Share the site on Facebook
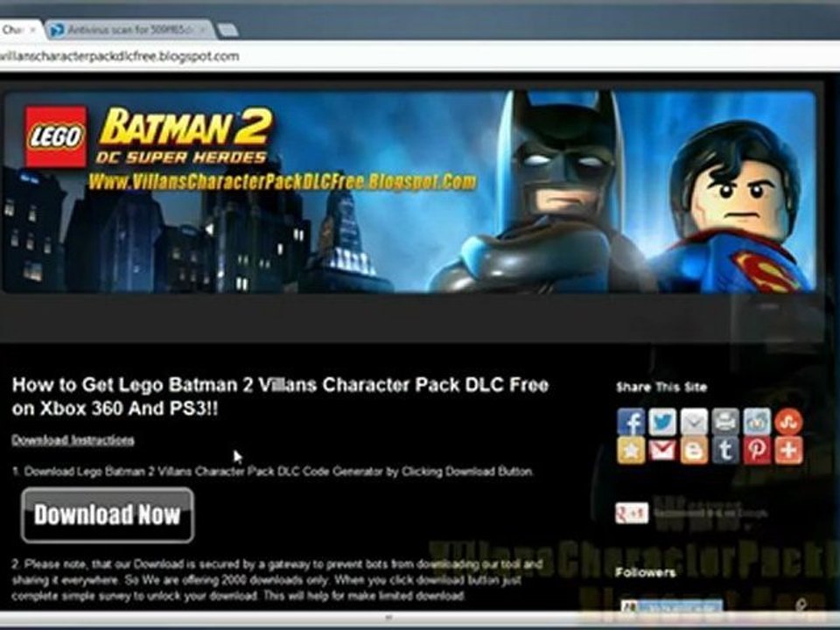This screenshot has height=630, width=840. pyautogui.click(x=631, y=422)
